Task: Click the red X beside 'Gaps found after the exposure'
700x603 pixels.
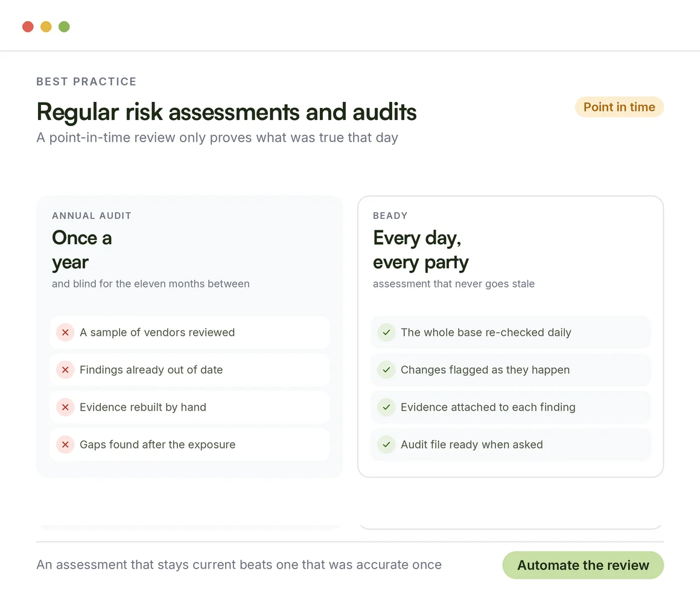Action: click(x=65, y=444)
